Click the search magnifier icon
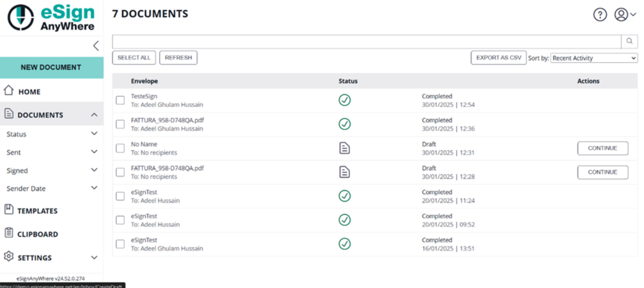The width and height of the screenshot is (644, 288). (x=629, y=41)
